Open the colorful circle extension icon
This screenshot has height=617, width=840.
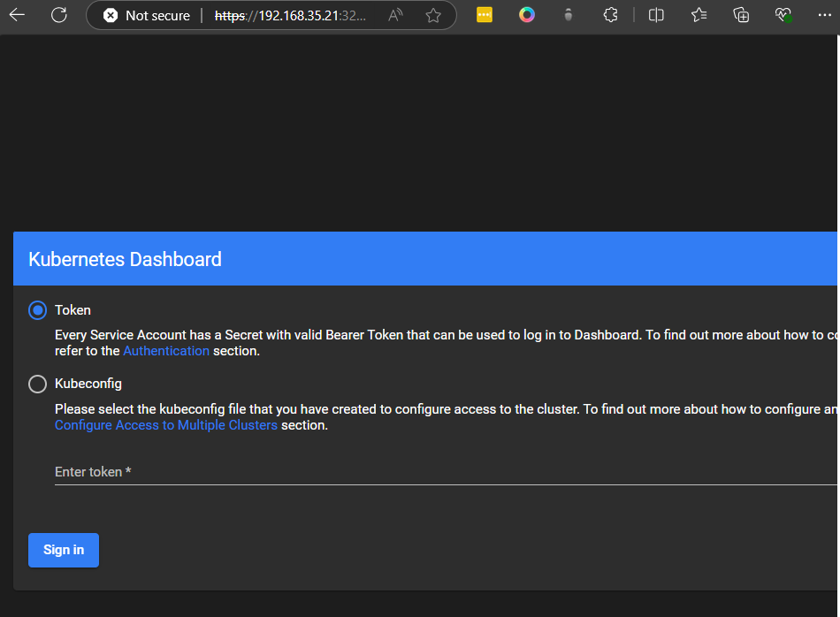pos(527,15)
